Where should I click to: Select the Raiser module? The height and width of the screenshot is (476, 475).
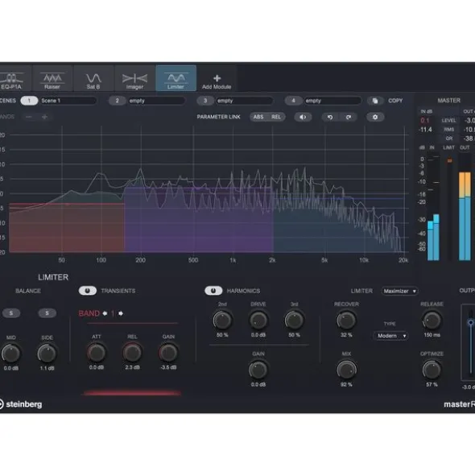pyautogui.click(x=52, y=78)
